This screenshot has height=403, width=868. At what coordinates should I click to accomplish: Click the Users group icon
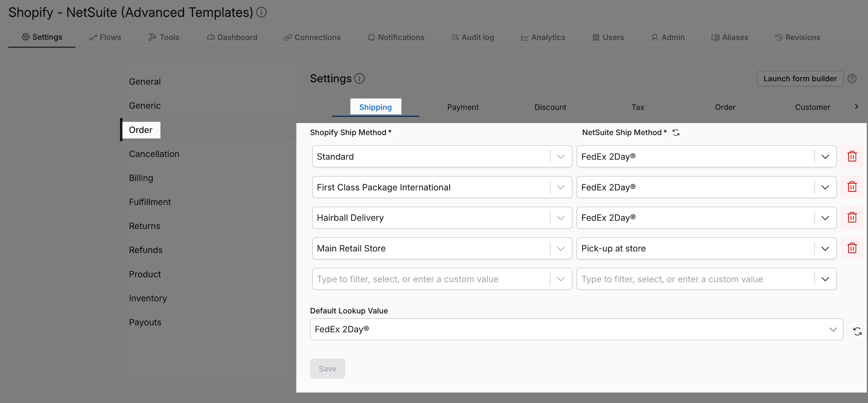tap(596, 38)
